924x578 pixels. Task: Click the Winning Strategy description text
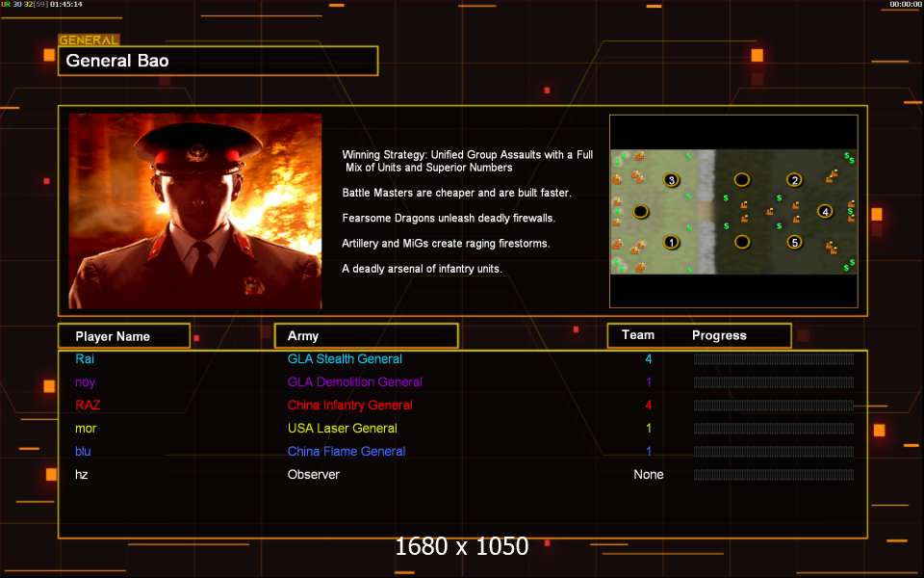pos(468,161)
